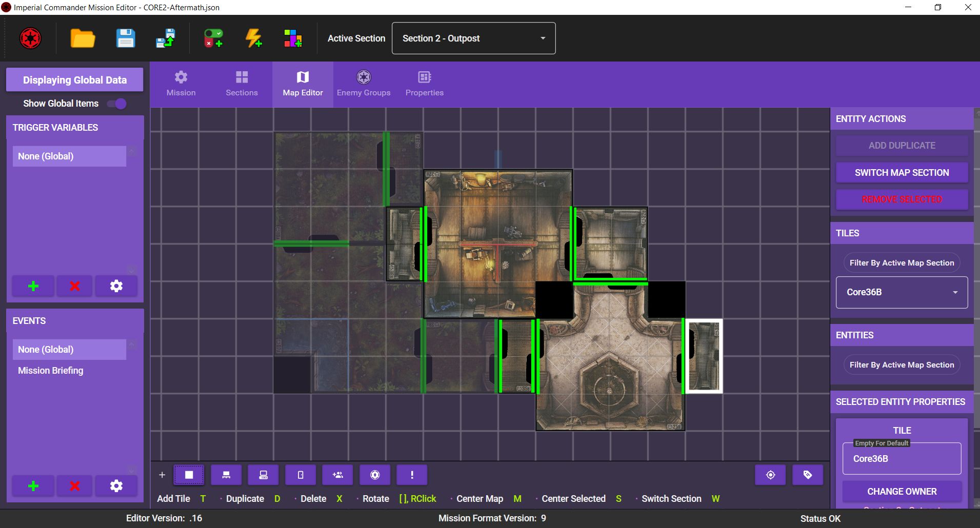Click the Core36B tile name field
980x528 pixels.
(902, 459)
